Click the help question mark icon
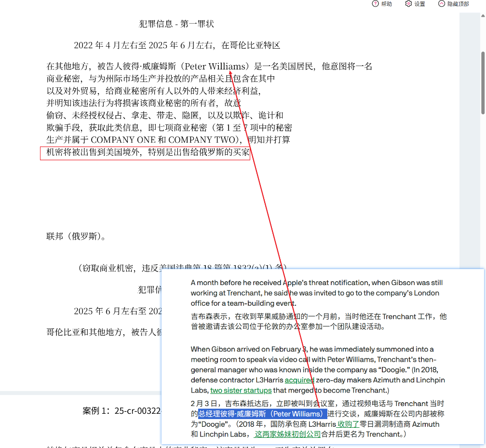This screenshot has width=486, height=448. pos(376,4)
